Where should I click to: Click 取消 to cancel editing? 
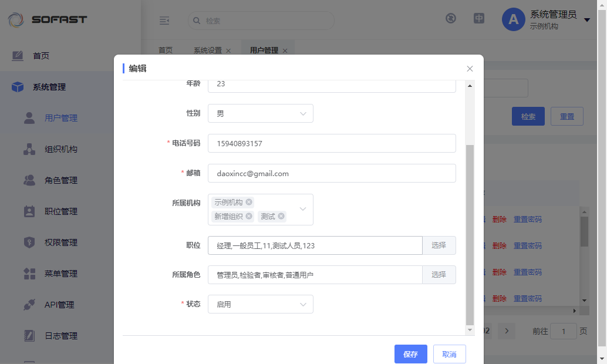(449, 354)
